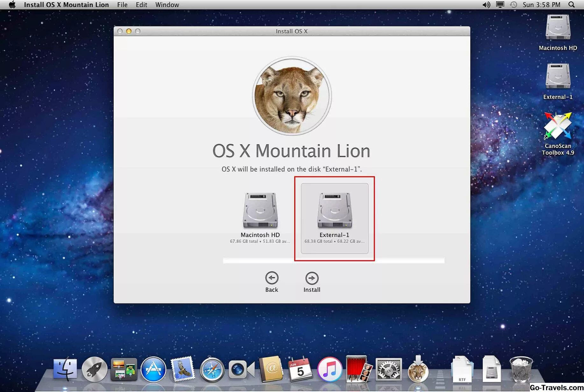Open the Install OS X Mountain Lion menu
The image size is (584, 392).
(x=66, y=5)
